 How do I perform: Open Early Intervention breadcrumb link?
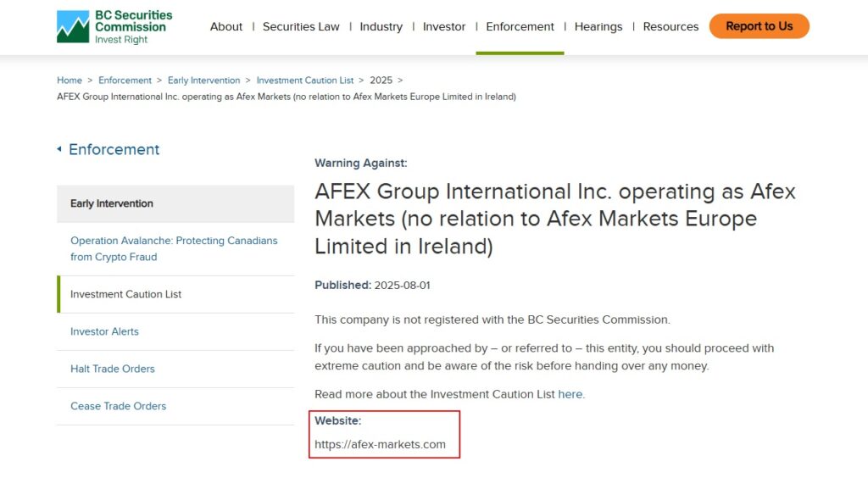(203, 81)
